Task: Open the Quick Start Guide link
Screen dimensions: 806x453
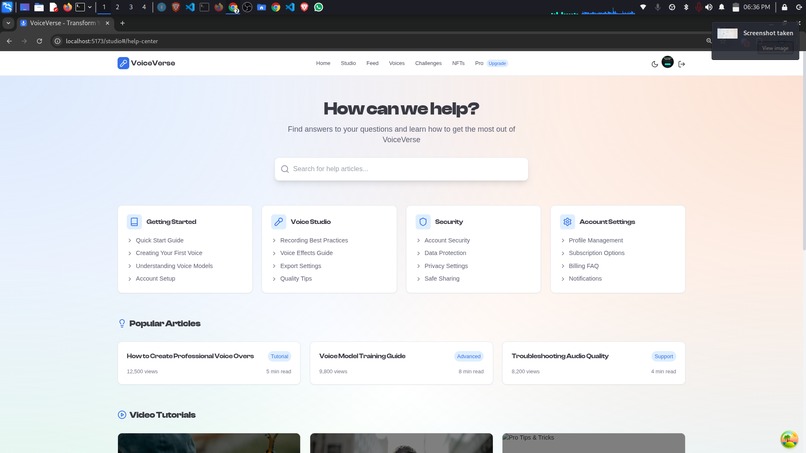Action: [159, 240]
